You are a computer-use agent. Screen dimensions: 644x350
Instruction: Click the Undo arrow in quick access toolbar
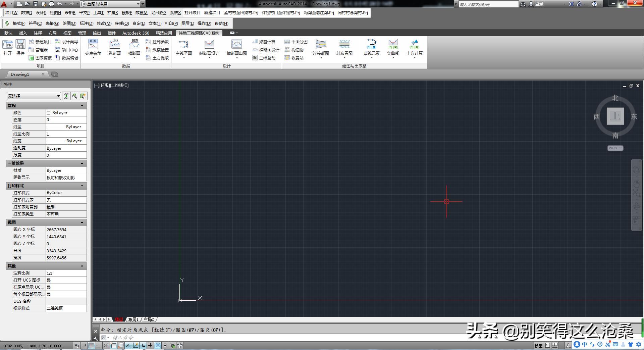coord(60,4)
